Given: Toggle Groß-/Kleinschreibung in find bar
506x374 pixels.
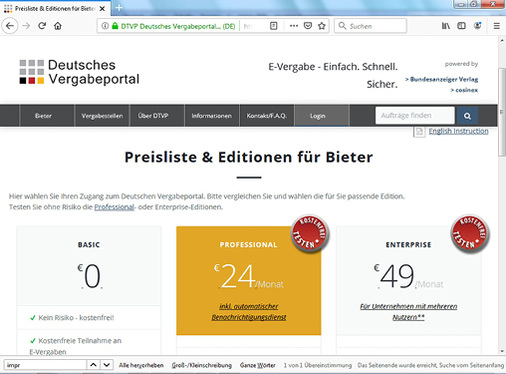Looking at the screenshot, I should click(202, 365).
